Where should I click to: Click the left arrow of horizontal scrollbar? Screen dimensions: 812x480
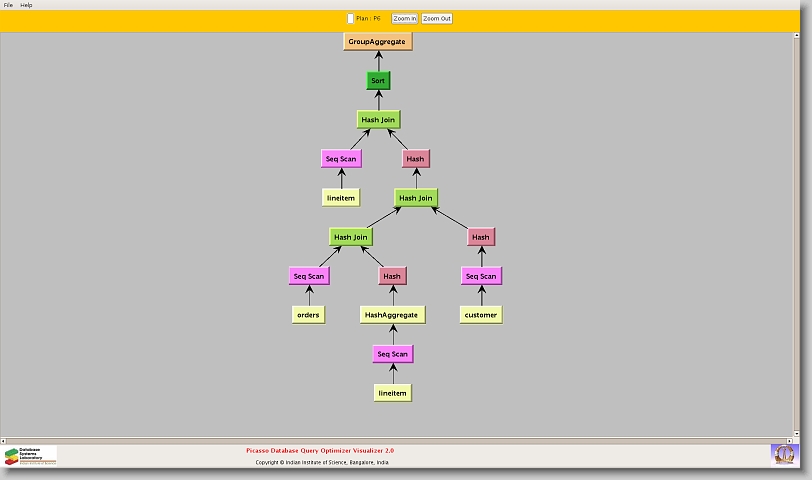tap(4, 439)
